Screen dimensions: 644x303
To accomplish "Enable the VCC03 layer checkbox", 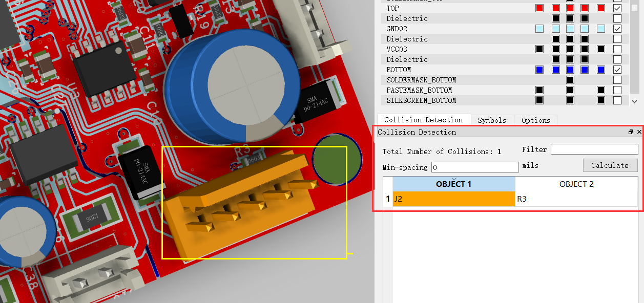I will tap(617, 49).
